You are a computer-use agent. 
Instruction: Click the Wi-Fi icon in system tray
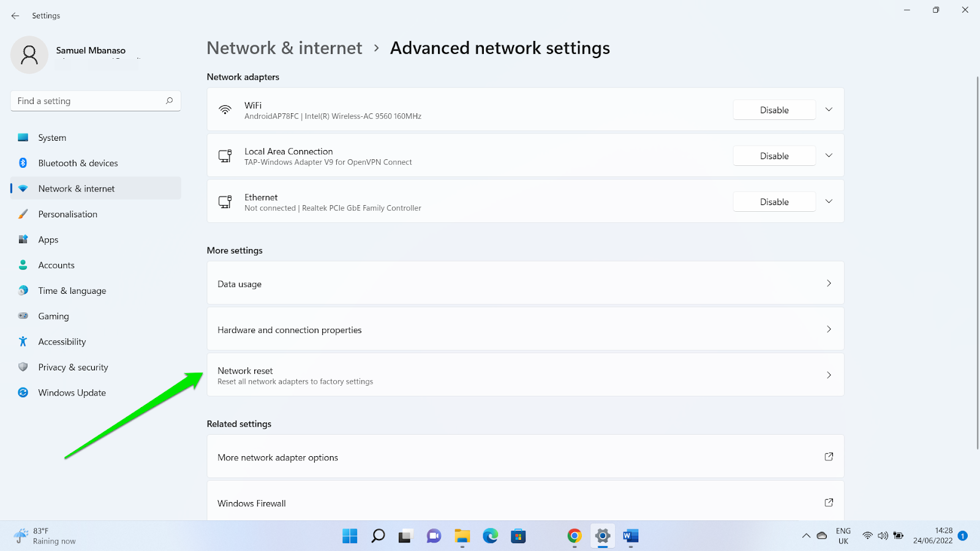coord(867,535)
